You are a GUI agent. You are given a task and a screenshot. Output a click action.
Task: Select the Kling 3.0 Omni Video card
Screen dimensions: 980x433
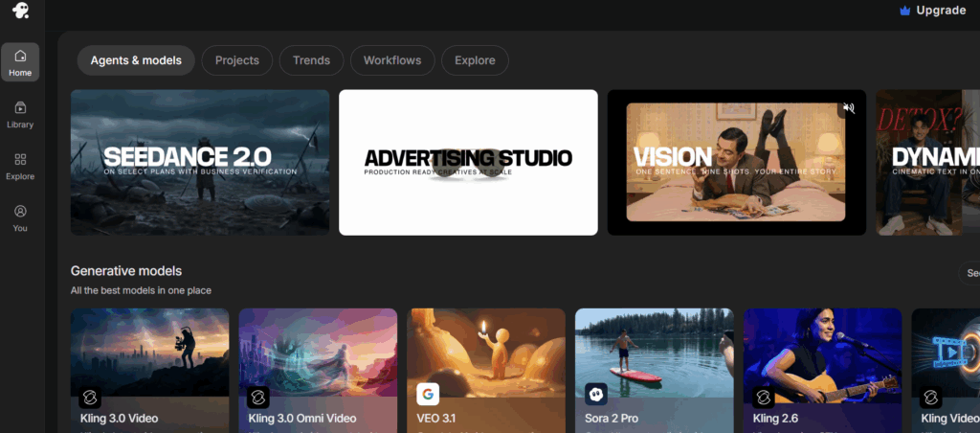[x=318, y=369]
